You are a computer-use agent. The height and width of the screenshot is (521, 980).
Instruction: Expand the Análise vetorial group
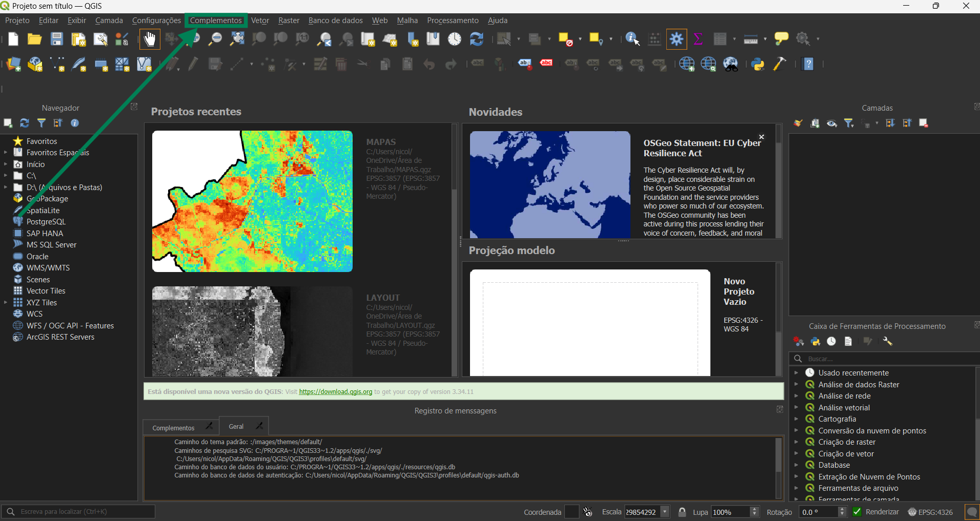point(796,407)
